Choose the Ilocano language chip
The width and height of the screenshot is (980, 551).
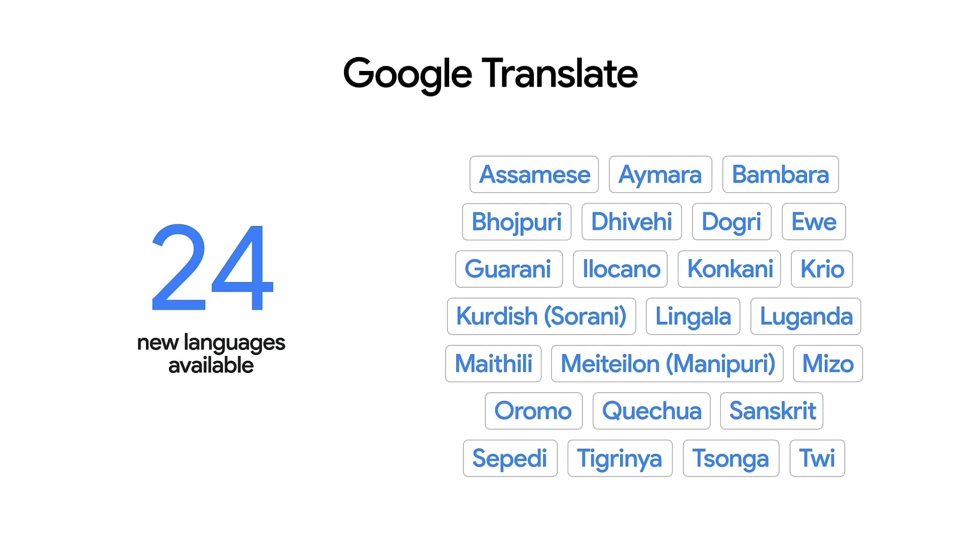[621, 269]
